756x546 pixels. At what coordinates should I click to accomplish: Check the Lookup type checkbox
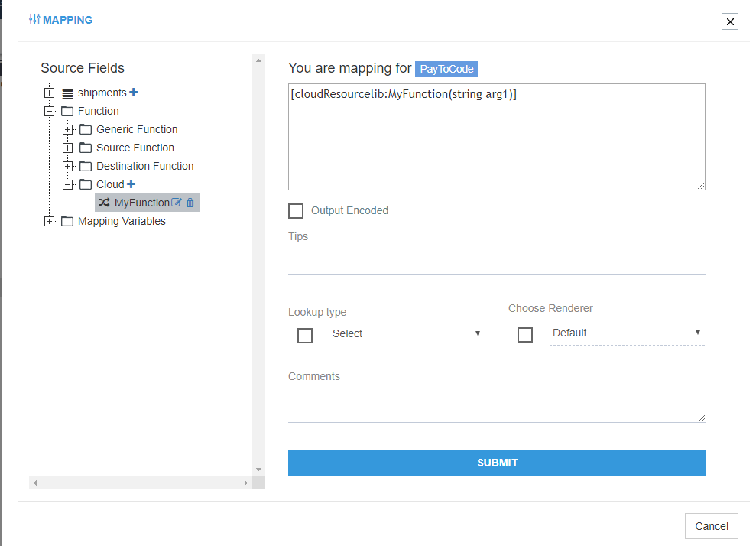click(305, 335)
